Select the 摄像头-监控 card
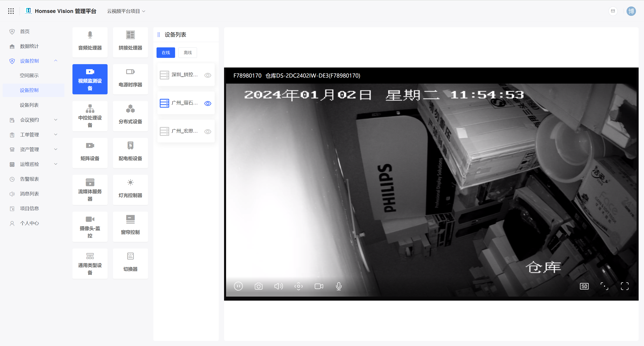The image size is (644, 346). (x=90, y=227)
